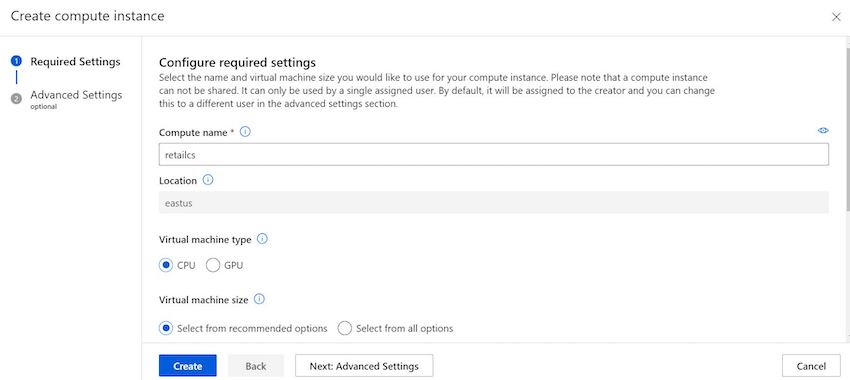The image size is (850, 380).
Task: Choose Select from recommended options
Action: pyautogui.click(x=166, y=329)
